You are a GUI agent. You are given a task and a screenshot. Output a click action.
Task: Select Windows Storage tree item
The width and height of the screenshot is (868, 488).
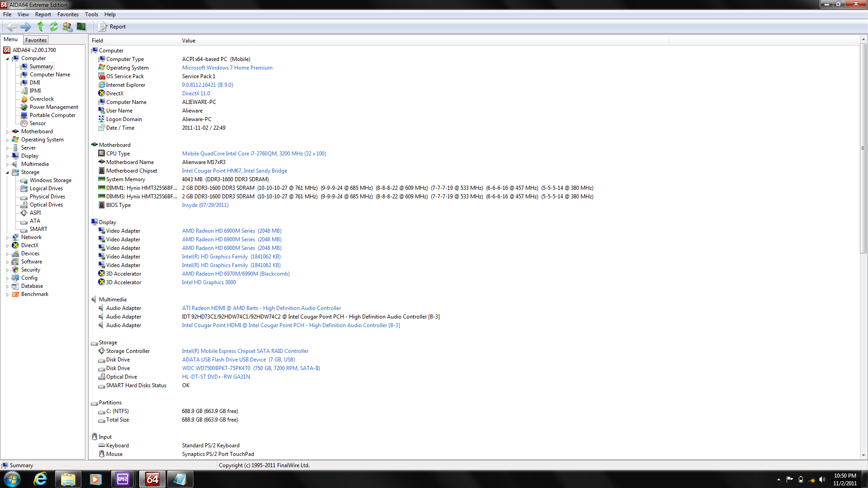[x=51, y=180]
